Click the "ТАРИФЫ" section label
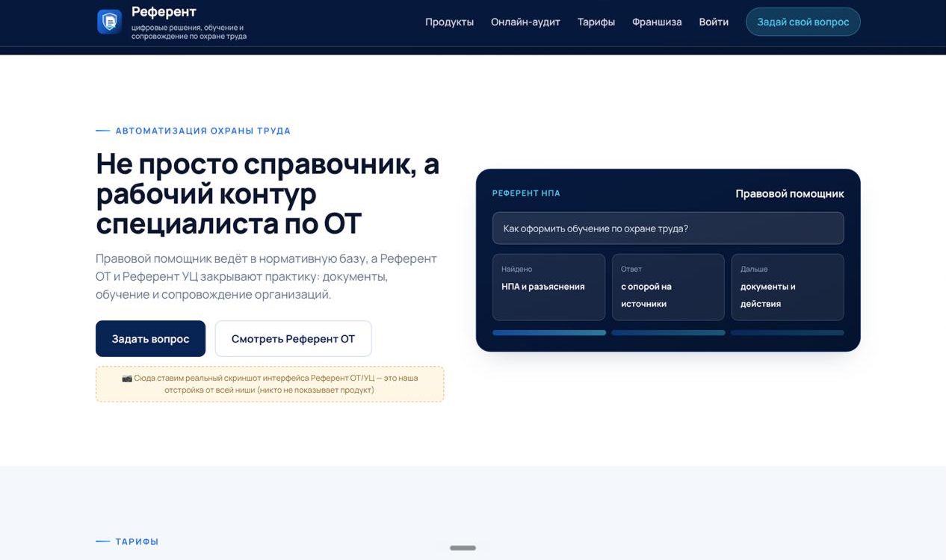 point(137,541)
